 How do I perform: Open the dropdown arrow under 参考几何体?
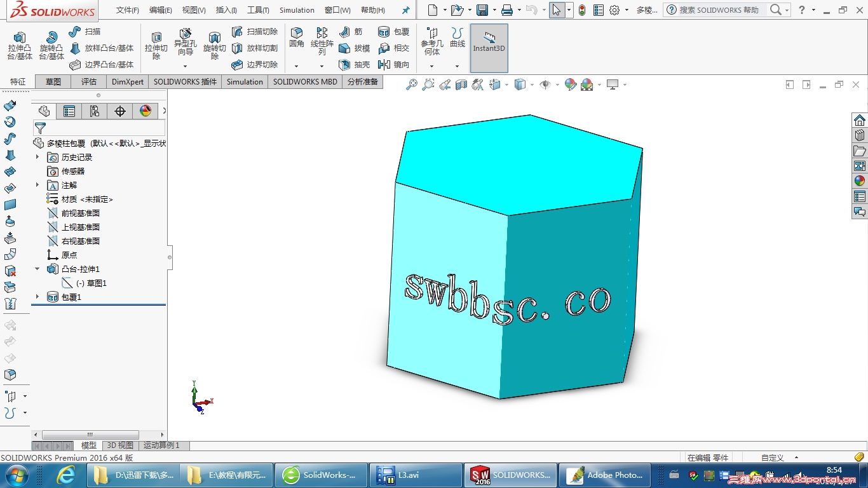click(431, 66)
